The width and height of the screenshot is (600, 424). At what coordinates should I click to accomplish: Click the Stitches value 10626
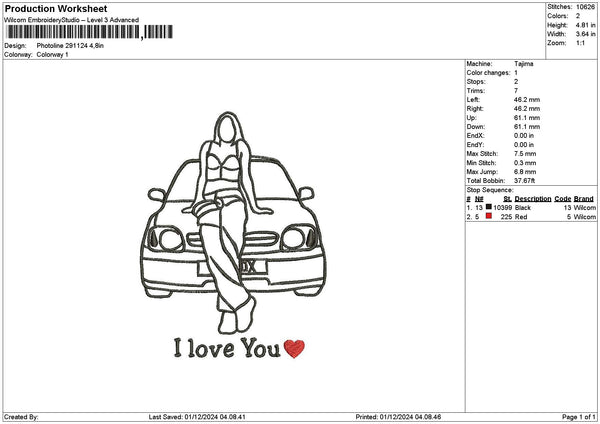(585, 7)
